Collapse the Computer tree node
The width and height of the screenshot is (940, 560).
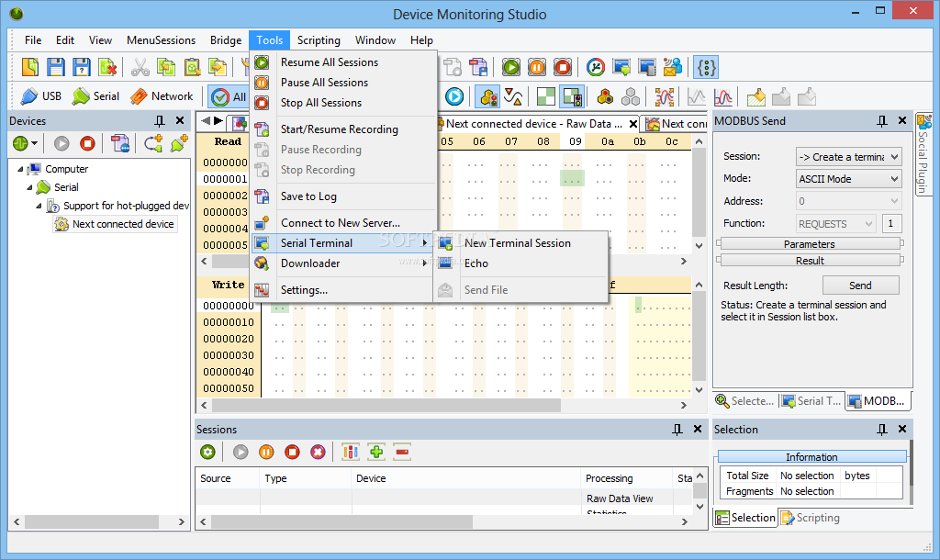[x=20, y=169]
